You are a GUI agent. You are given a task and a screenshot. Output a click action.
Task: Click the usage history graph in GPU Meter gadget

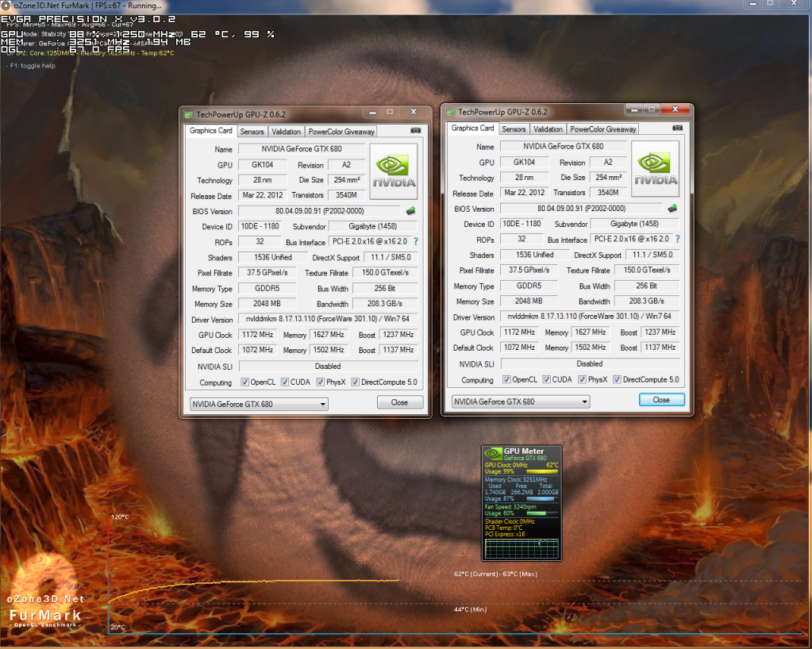coord(521,548)
